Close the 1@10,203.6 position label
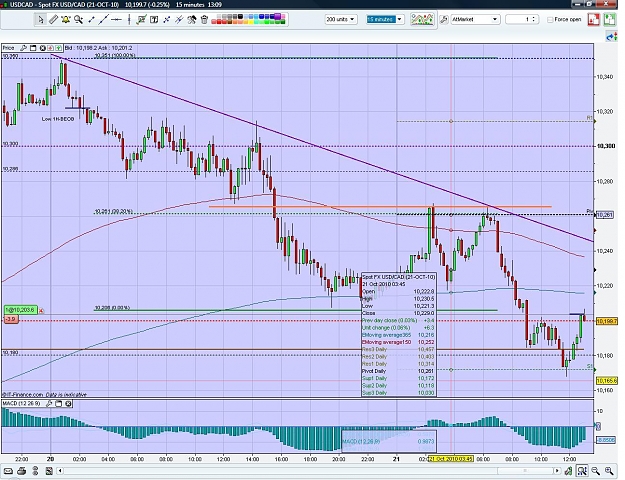 tap(41, 311)
